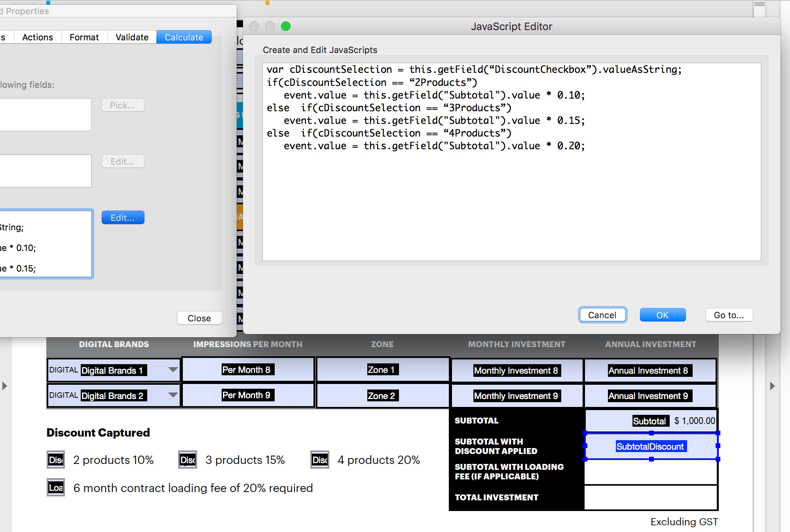This screenshot has width=790, height=532.
Task: Expand the Digital Brands 2 dropdown
Action: pos(173,395)
